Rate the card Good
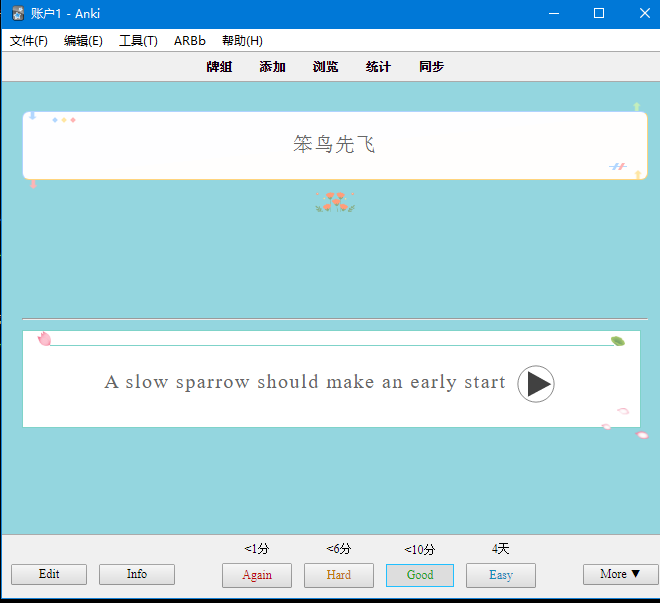660x603 pixels. point(420,575)
